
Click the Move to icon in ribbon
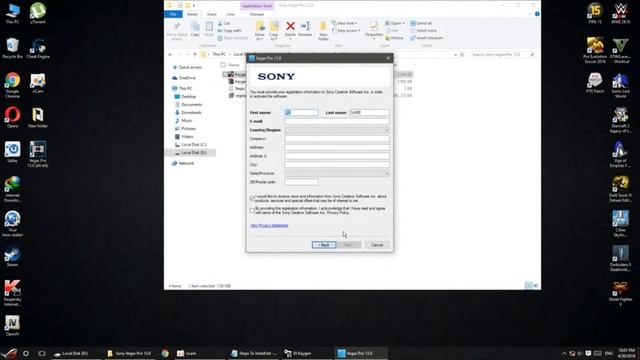click(x=260, y=27)
